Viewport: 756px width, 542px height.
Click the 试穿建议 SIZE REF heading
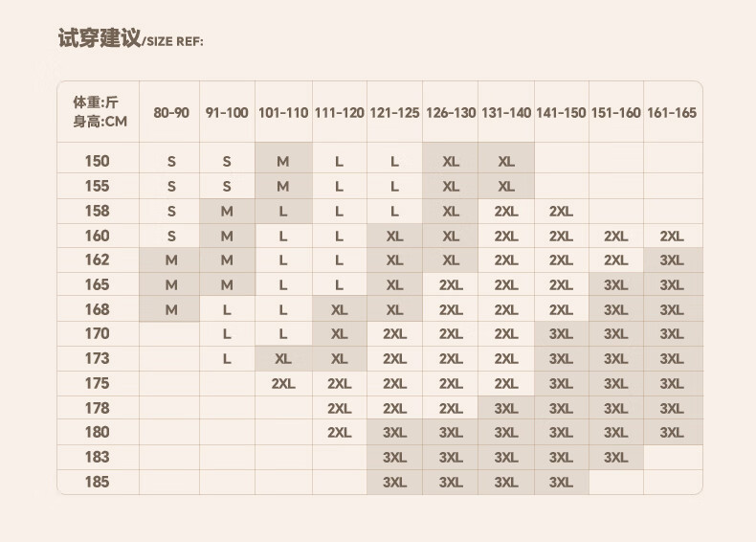pyautogui.click(x=131, y=40)
